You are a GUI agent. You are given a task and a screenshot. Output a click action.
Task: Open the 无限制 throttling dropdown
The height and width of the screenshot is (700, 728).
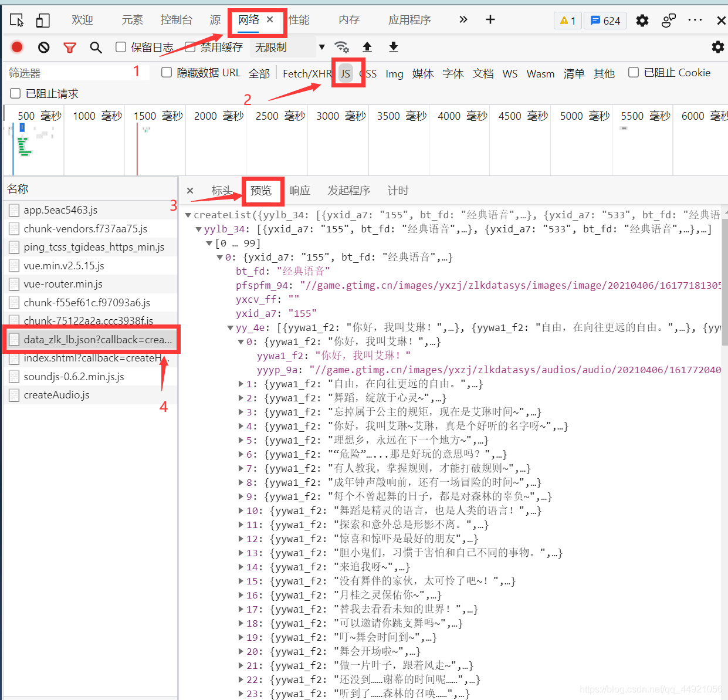coord(288,47)
